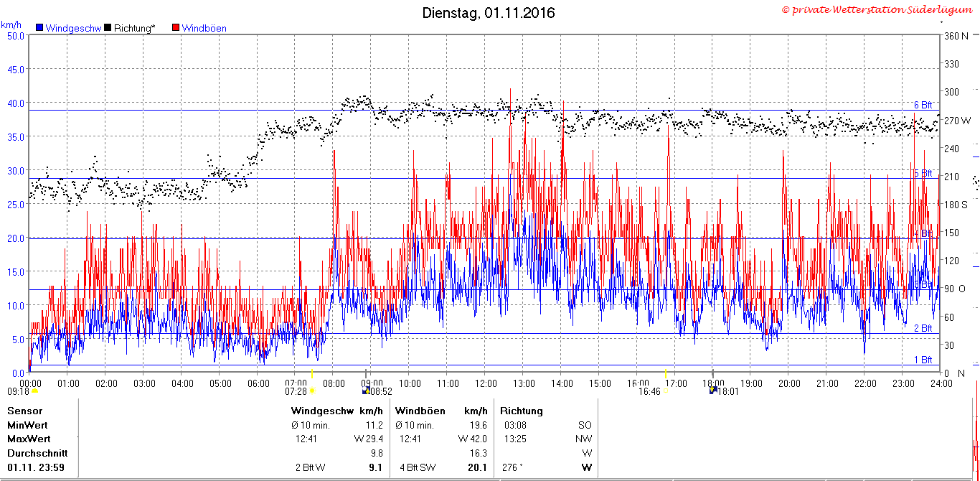The image size is (980, 481).
Task: Click the 5 Bft scale label
Action: [x=923, y=173]
